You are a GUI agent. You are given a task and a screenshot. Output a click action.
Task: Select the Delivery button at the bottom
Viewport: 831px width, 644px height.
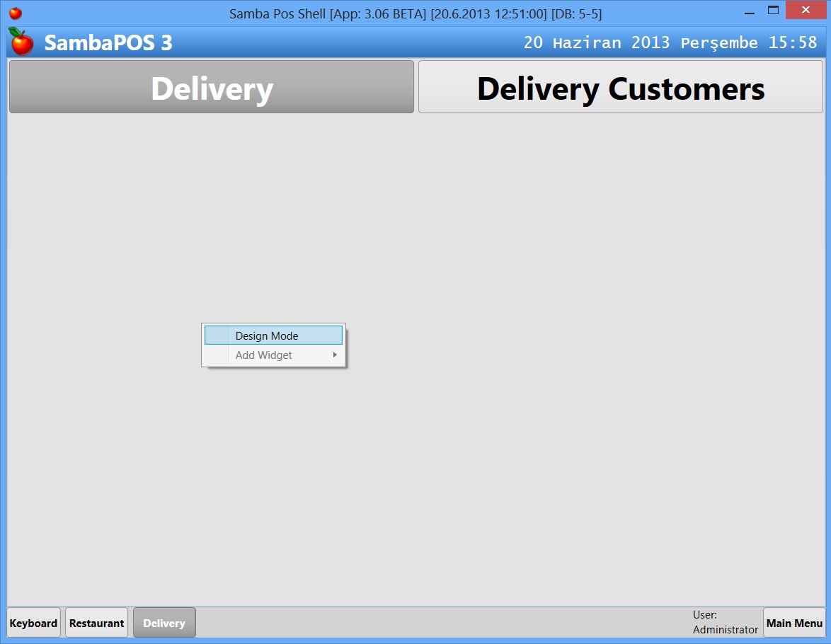click(164, 623)
